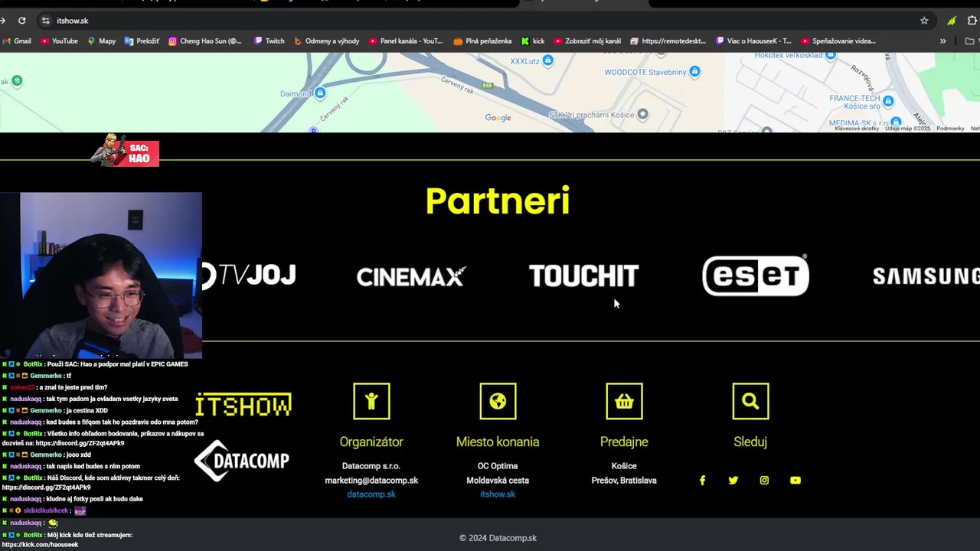Open the Odmeny a výhody bookmark
980x551 pixels.
[327, 41]
